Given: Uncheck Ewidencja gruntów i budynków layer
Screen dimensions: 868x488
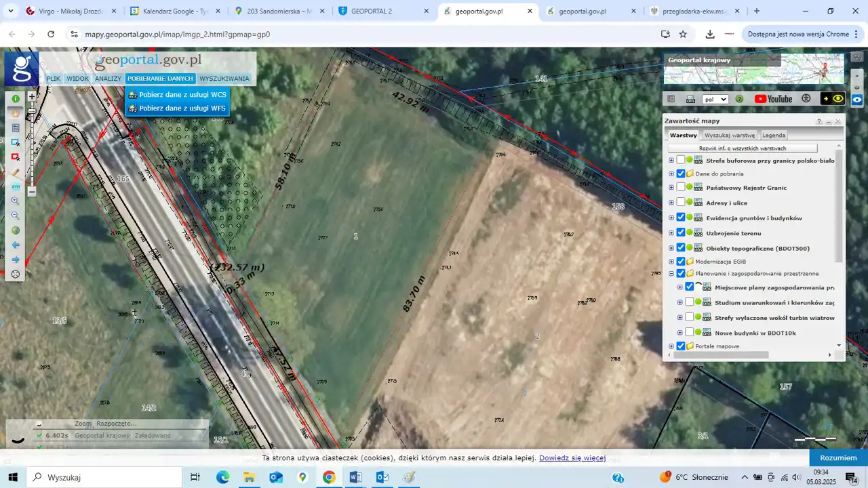Looking at the screenshot, I should click(x=681, y=218).
